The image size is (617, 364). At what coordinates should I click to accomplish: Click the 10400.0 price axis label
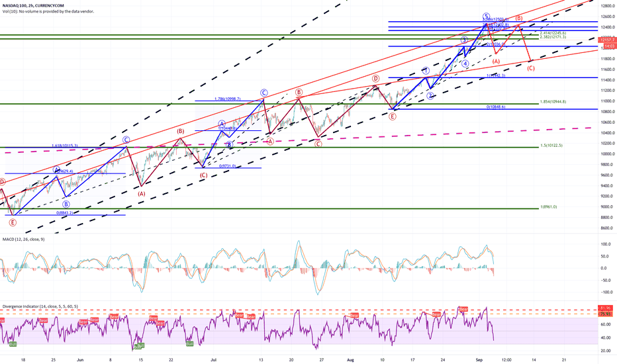(608, 132)
